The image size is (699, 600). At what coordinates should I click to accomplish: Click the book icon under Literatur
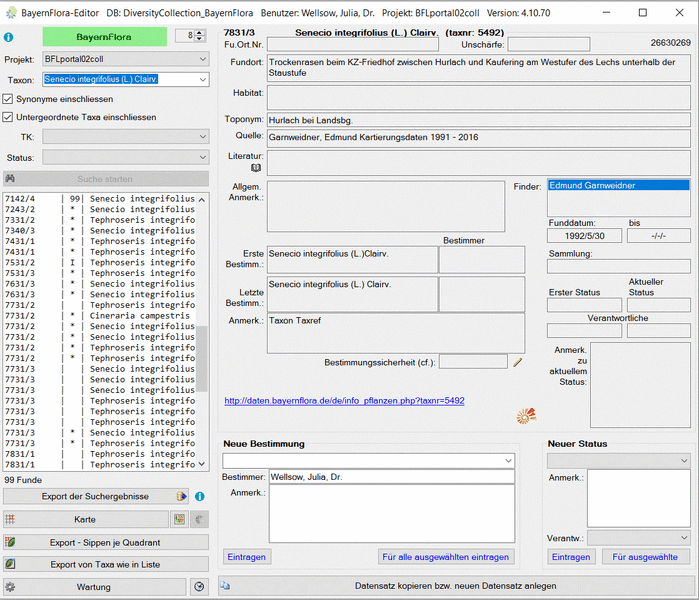[256, 168]
